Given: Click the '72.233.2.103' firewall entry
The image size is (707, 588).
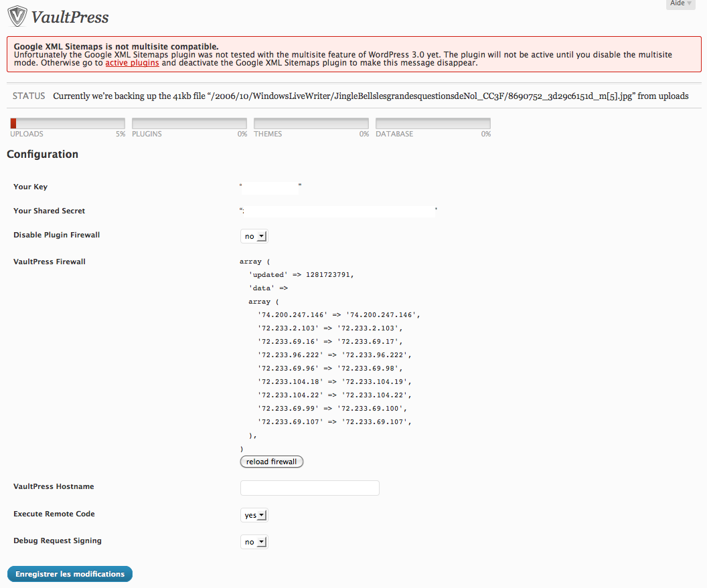Looking at the screenshot, I should pyautogui.click(x=330, y=328).
